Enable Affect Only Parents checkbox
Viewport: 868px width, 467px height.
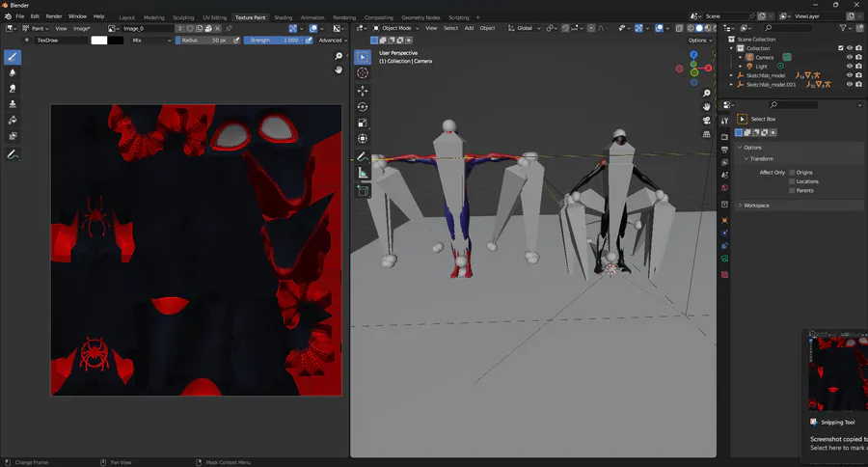(x=792, y=190)
